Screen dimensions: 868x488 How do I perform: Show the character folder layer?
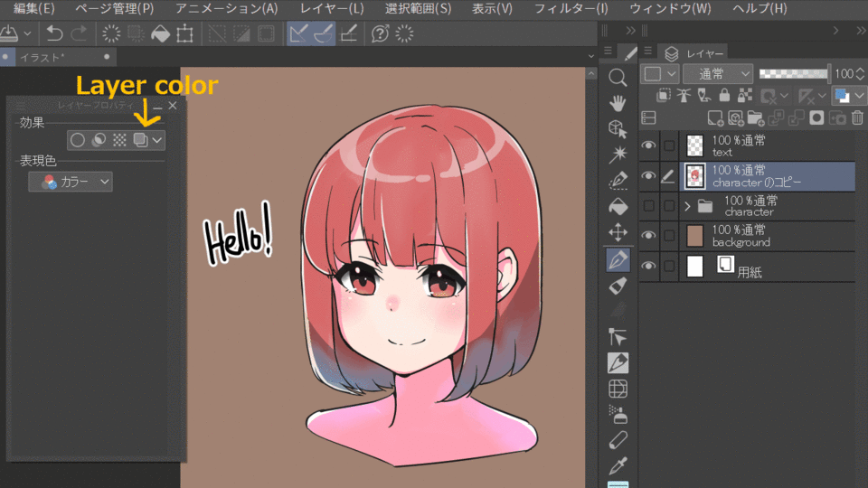pyautogui.click(x=648, y=206)
